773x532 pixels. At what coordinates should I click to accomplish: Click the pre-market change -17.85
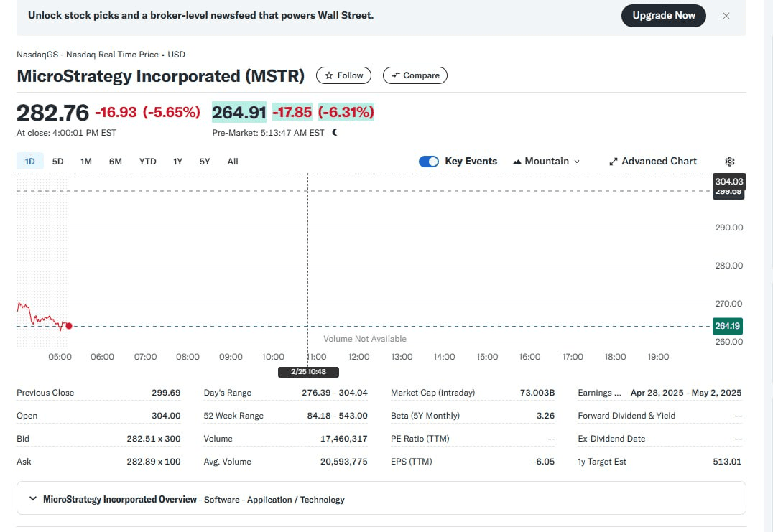pos(292,113)
